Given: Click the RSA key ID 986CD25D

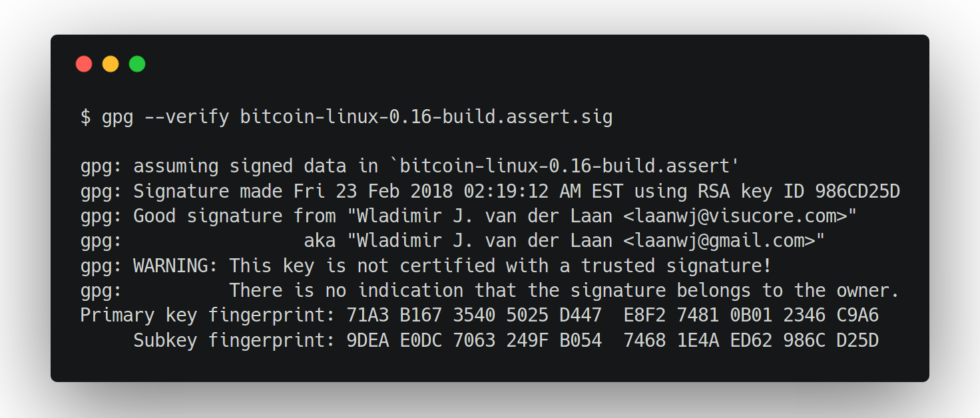Looking at the screenshot, I should (x=857, y=192).
